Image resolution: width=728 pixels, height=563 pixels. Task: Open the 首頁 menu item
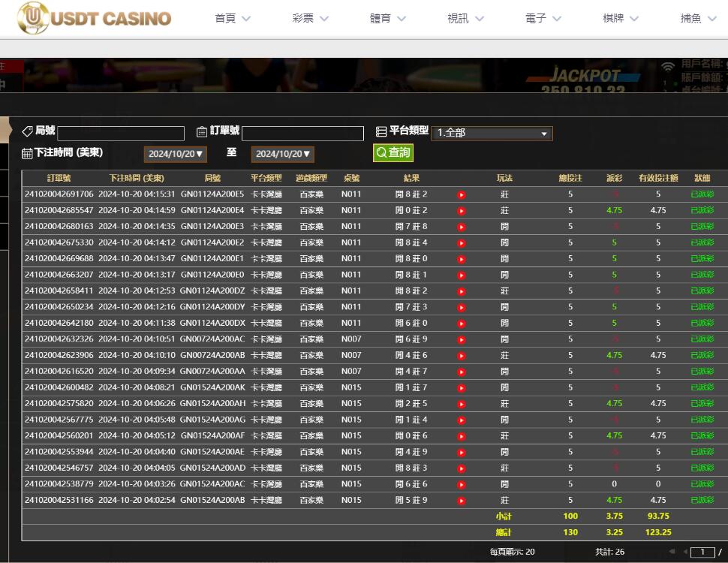pos(232,19)
